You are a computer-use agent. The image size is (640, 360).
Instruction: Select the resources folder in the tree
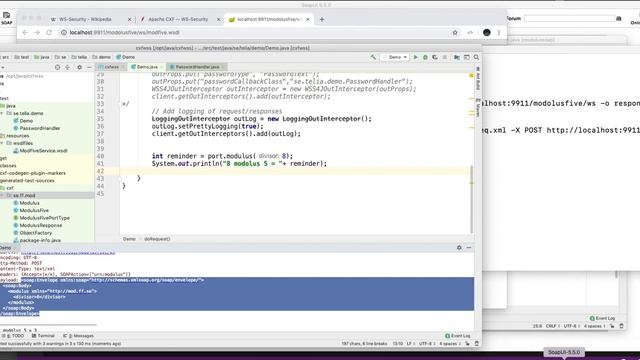(x=16, y=136)
